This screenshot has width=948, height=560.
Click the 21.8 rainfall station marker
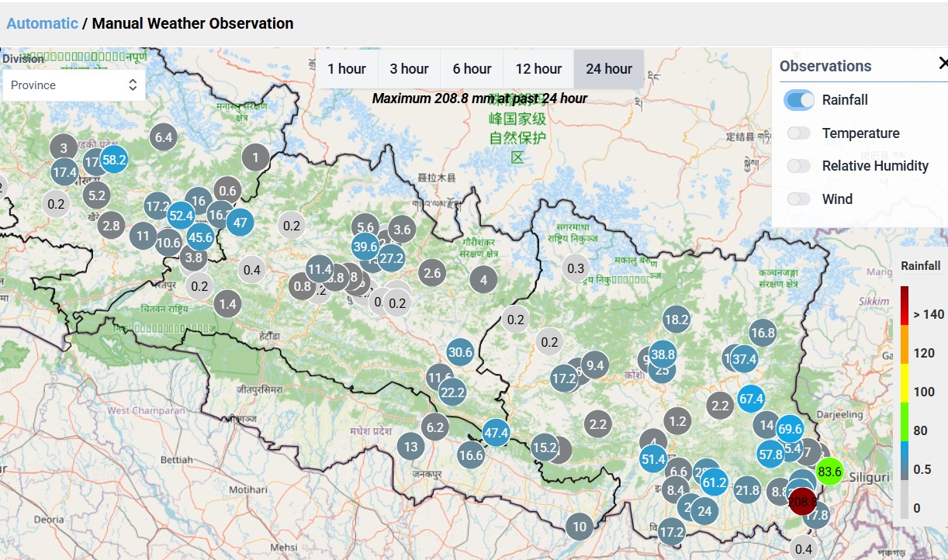[747, 489]
